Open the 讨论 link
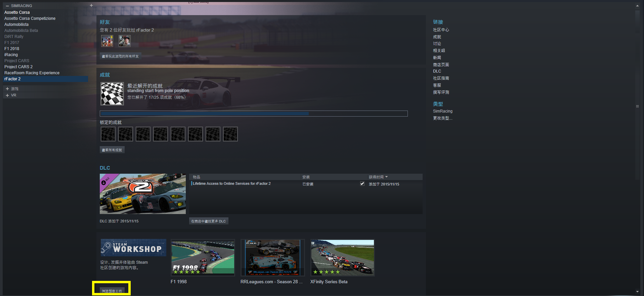This screenshot has height=296, width=644. pos(437,44)
